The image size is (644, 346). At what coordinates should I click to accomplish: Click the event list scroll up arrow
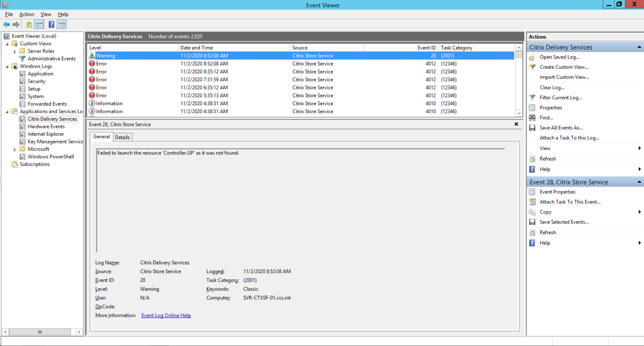click(x=519, y=48)
